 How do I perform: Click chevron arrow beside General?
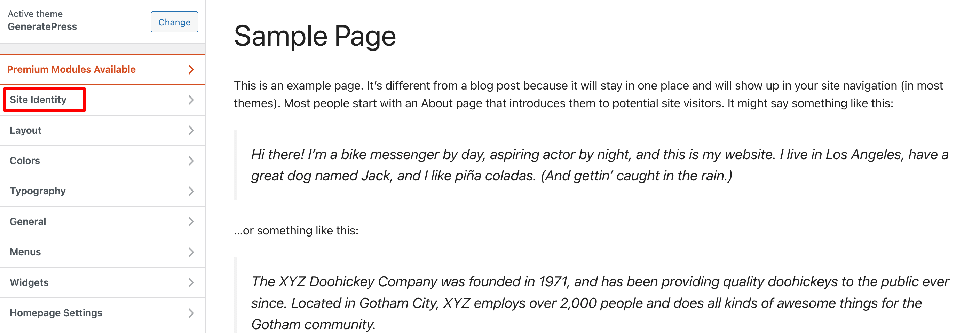(x=191, y=222)
